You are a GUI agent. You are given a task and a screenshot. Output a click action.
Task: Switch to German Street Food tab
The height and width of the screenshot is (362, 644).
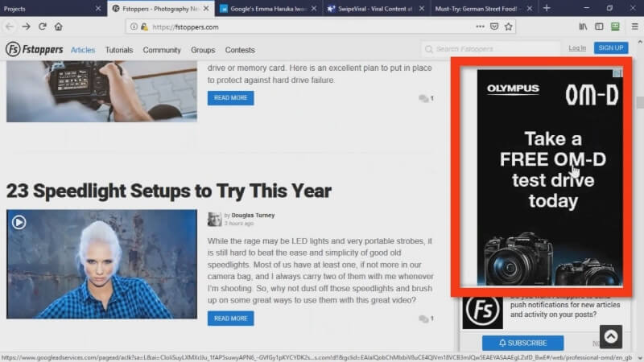[x=485, y=8]
